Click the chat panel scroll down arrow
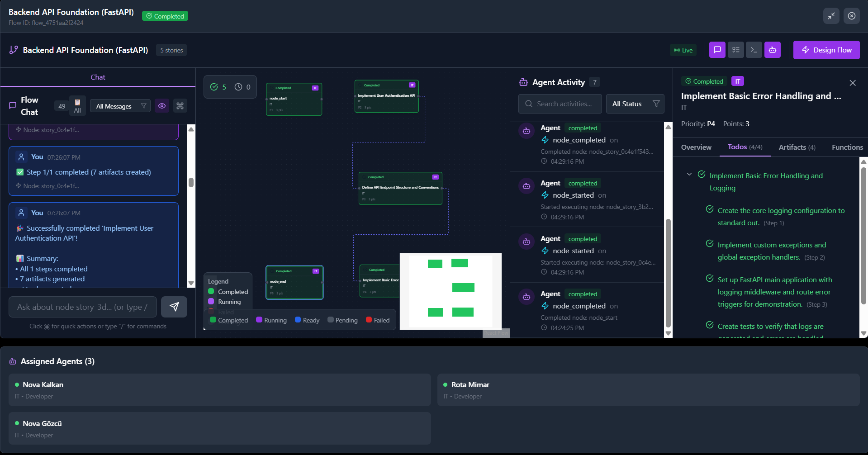 click(x=191, y=283)
